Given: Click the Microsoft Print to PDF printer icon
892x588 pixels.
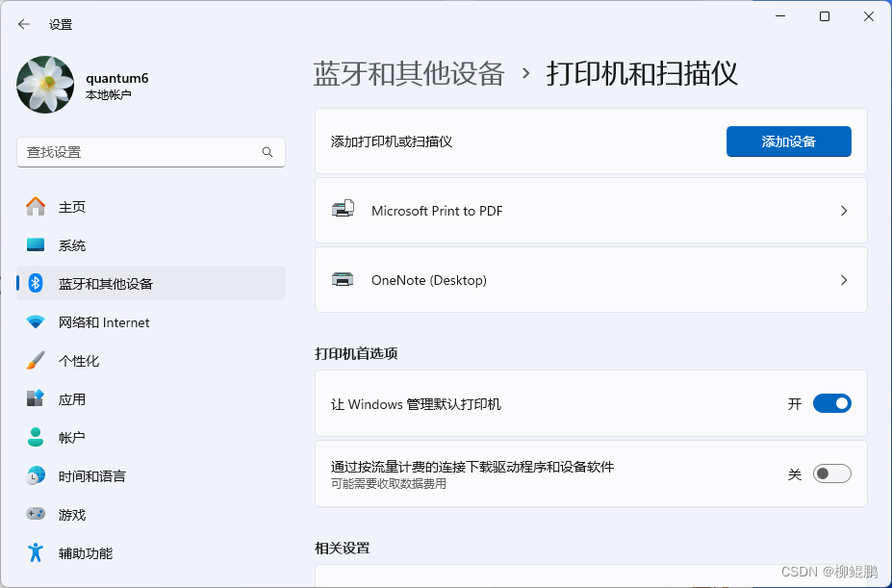Looking at the screenshot, I should point(343,209).
